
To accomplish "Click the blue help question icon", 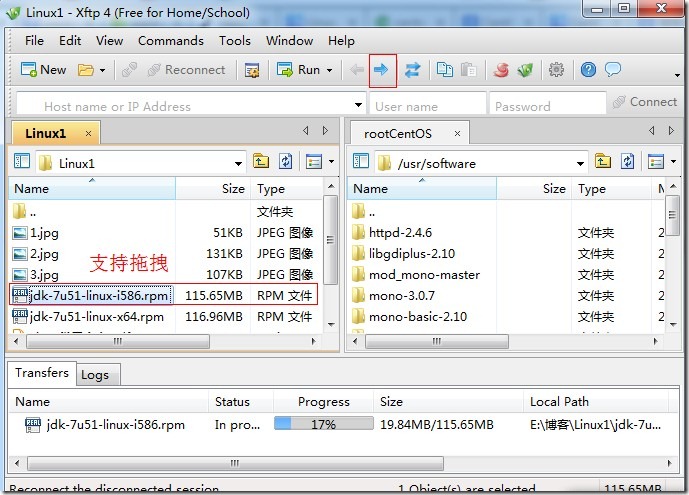I will [x=588, y=69].
